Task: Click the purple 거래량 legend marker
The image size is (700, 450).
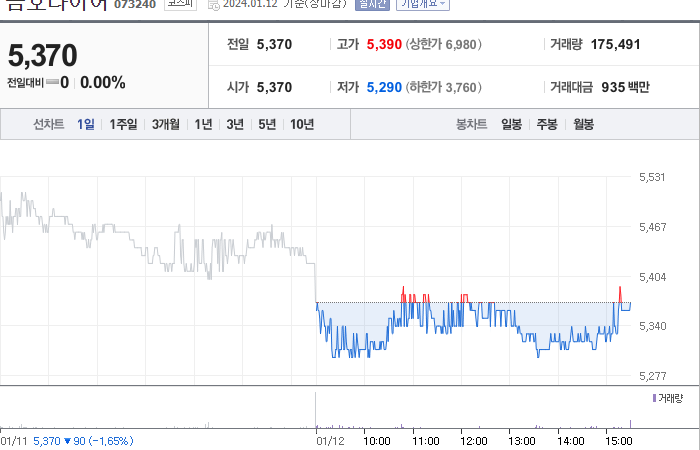Action: [x=654, y=398]
